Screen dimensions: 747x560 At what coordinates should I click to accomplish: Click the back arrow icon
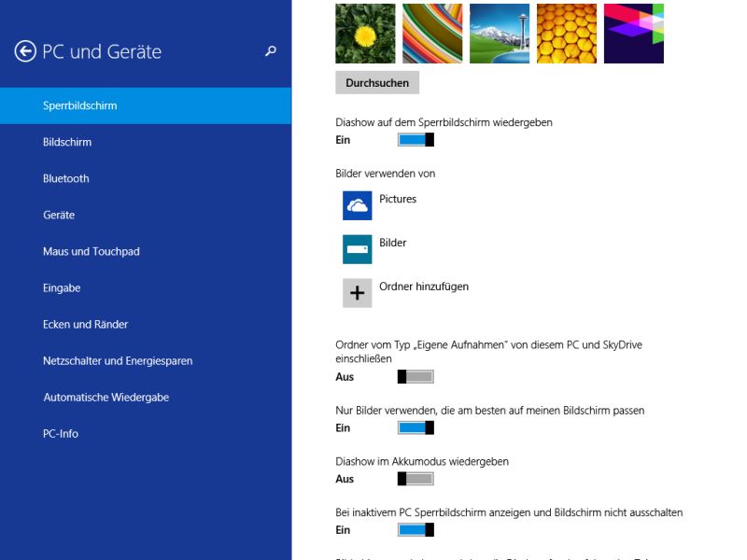tap(25, 51)
